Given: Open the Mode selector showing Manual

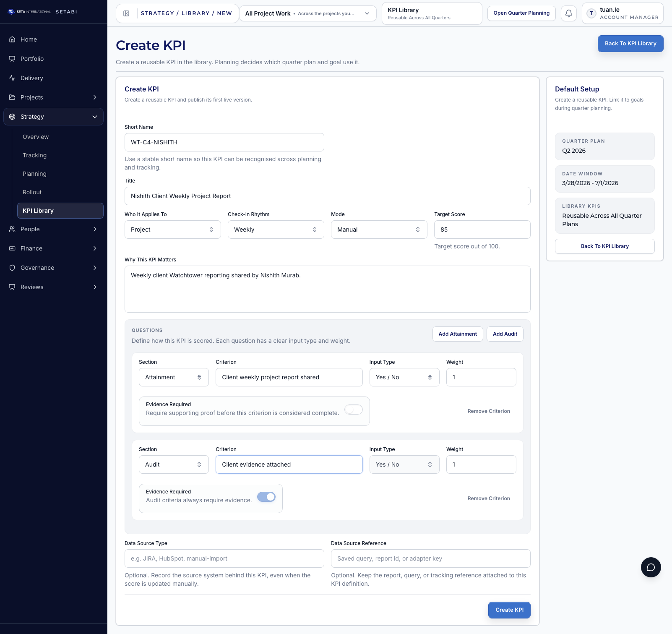Looking at the screenshot, I should 378,229.
